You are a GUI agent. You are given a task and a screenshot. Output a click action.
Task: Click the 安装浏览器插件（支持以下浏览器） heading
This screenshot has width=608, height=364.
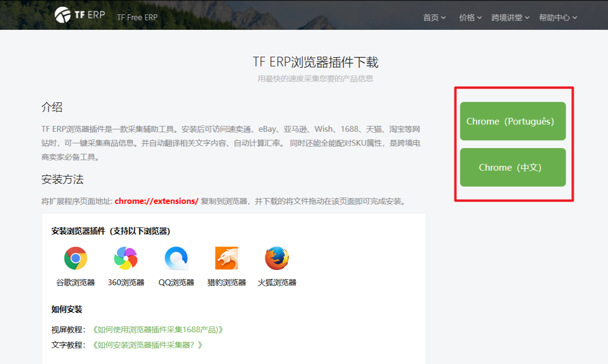point(111,231)
